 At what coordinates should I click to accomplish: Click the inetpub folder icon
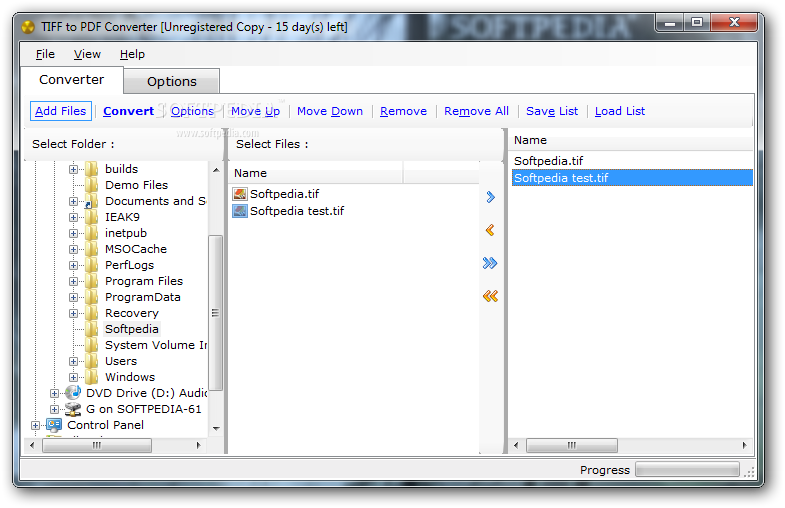(92, 233)
